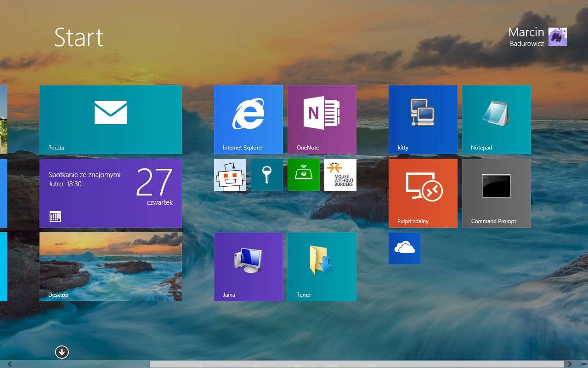Open user menu for Marcin Badurowicz
Screen dimensions: 588x368
537,37
